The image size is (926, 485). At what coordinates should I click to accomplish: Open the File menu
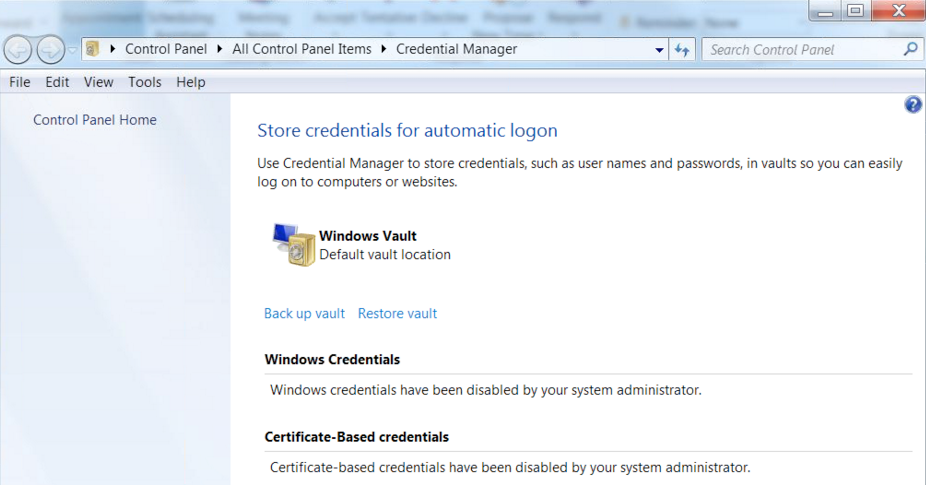(19, 82)
